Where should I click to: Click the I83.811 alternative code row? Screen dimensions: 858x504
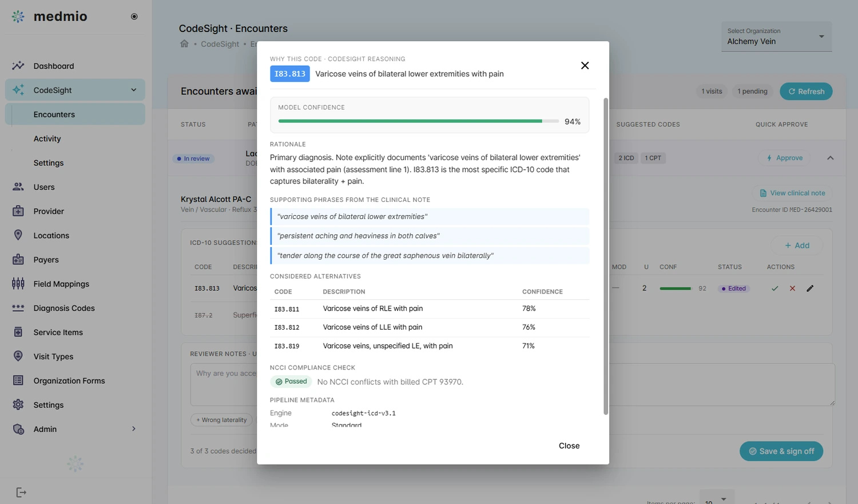430,309
